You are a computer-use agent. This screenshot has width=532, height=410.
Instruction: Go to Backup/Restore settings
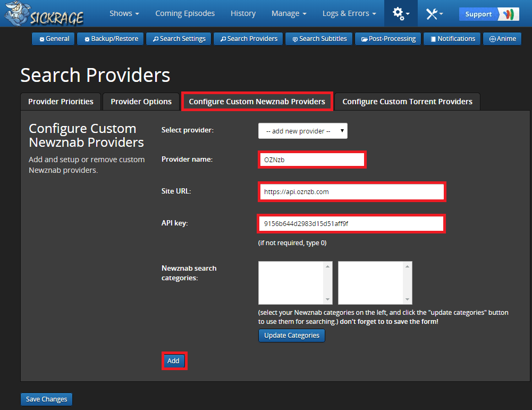click(111, 39)
